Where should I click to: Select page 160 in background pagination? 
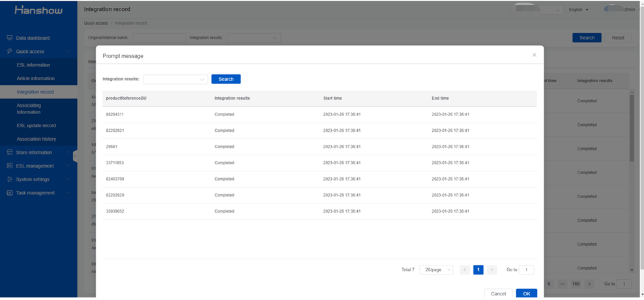click(576, 284)
